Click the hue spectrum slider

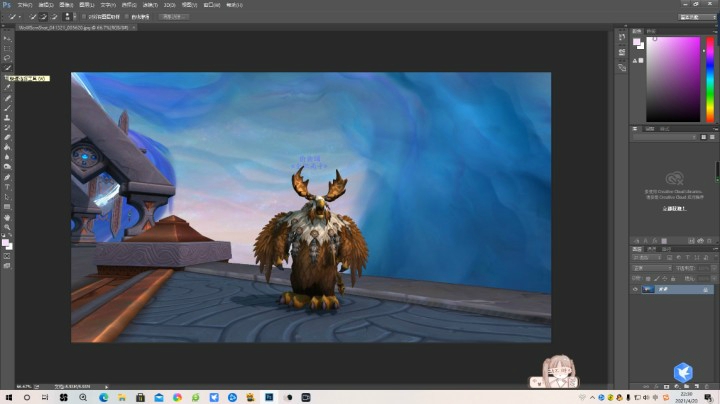coord(710,79)
